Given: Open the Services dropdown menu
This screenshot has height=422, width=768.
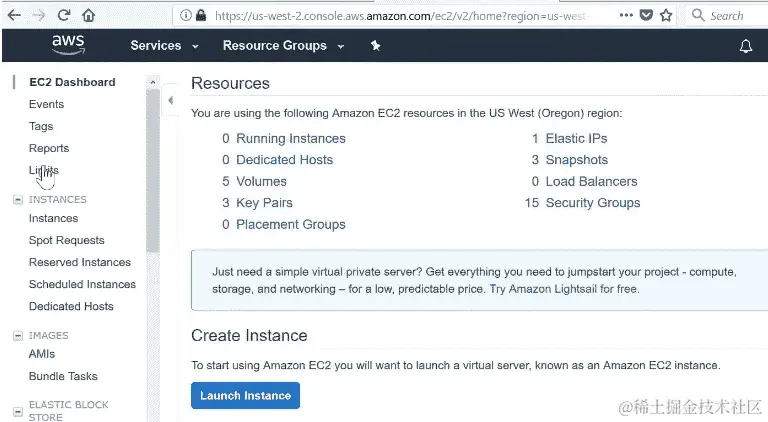Looking at the screenshot, I should click(165, 46).
